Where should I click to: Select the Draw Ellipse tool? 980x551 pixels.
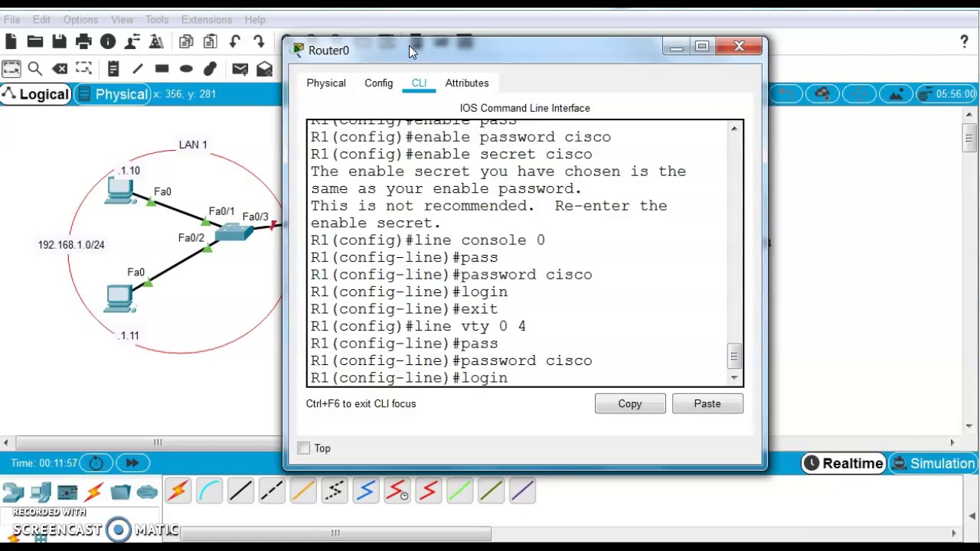(x=186, y=69)
